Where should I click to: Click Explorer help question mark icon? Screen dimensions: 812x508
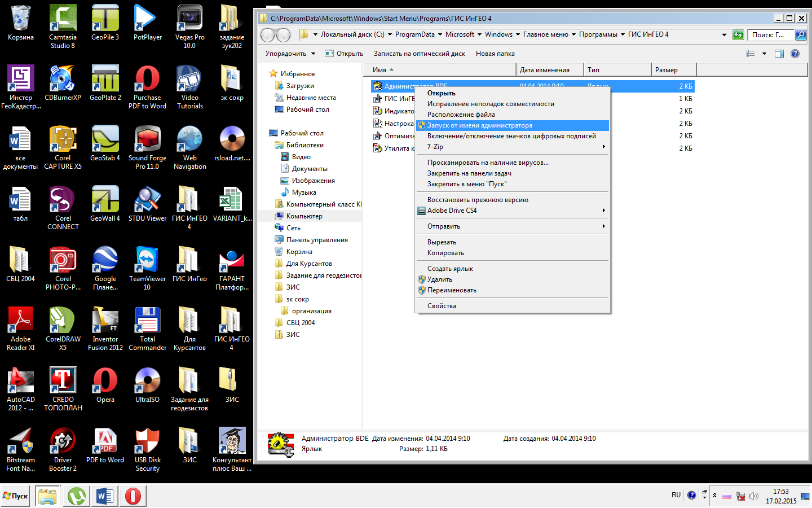pos(795,54)
